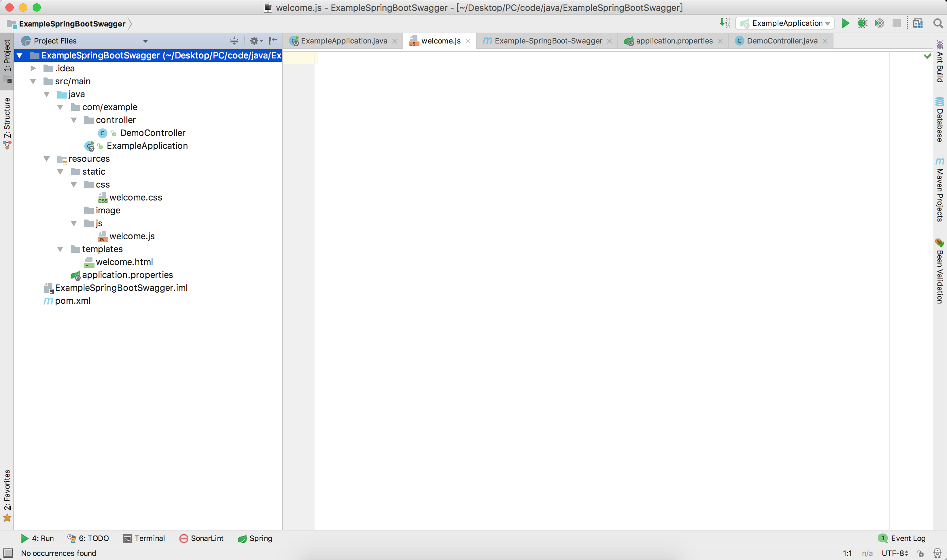Collapse the templates folder

coord(61,249)
